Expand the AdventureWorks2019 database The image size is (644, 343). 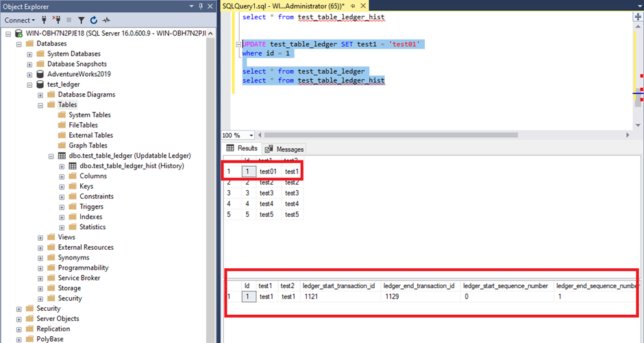pyautogui.click(x=29, y=75)
